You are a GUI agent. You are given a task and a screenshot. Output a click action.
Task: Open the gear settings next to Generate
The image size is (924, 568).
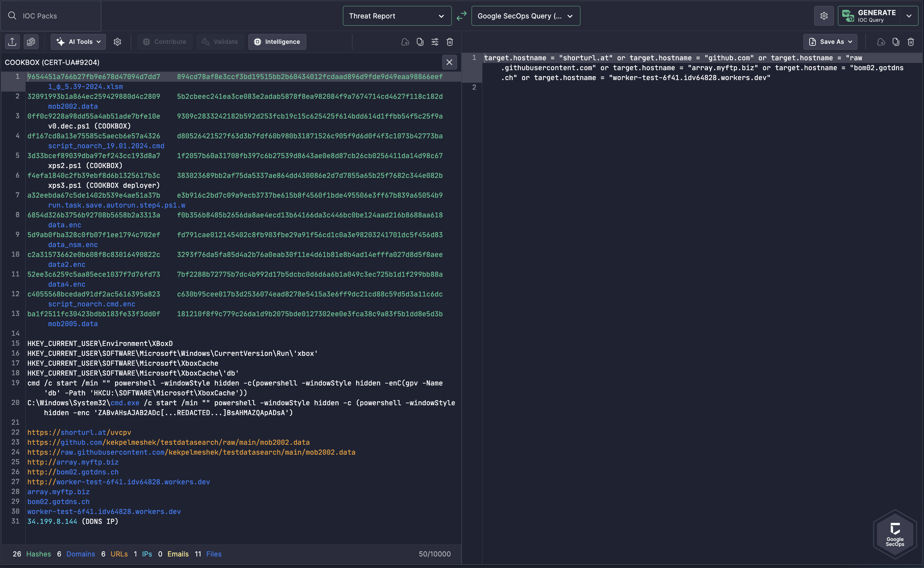pyautogui.click(x=824, y=16)
